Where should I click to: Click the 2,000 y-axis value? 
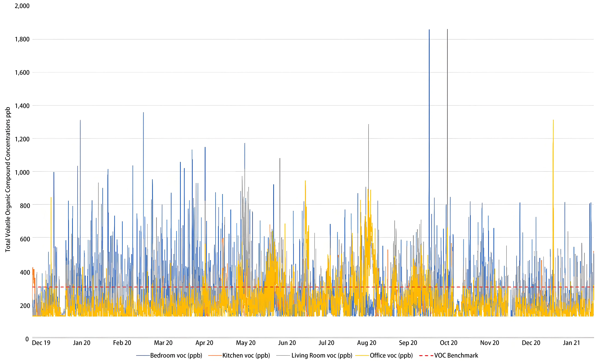point(22,6)
